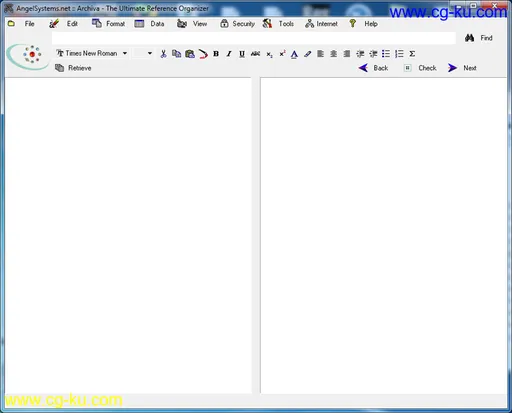
Task: Insert bulleted list
Action: [386, 54]
